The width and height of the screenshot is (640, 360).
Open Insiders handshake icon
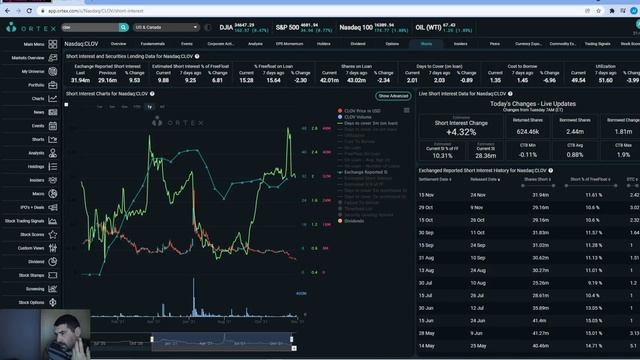tap(53, 180)
